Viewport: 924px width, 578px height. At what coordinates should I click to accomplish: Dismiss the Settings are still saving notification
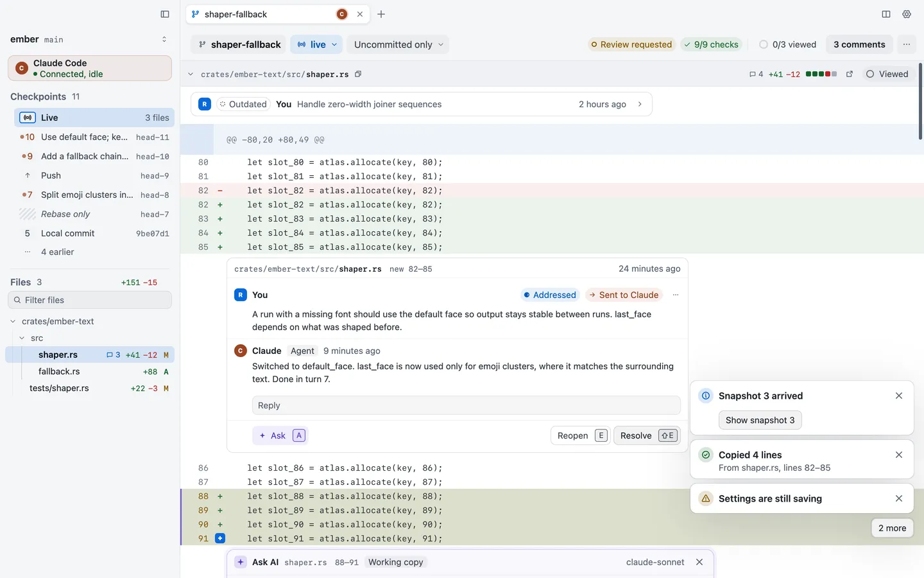pos(899,498)
